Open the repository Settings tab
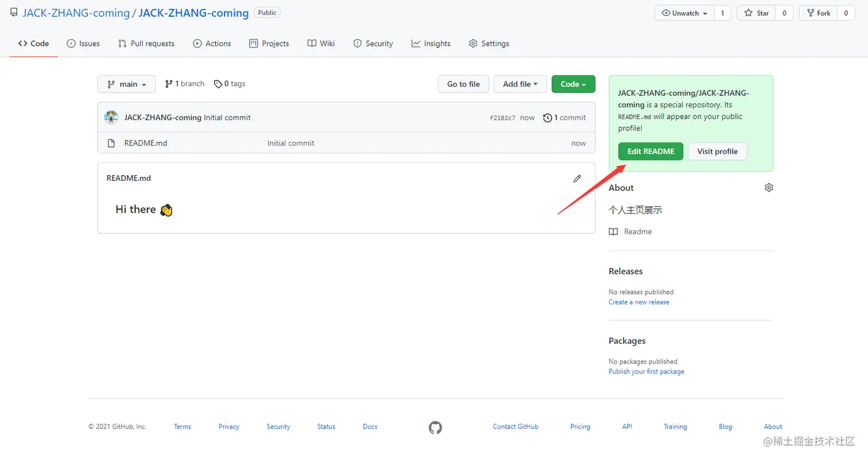This screenshot has width=868, height=460. pyautogui.click(x=489, y=44)
